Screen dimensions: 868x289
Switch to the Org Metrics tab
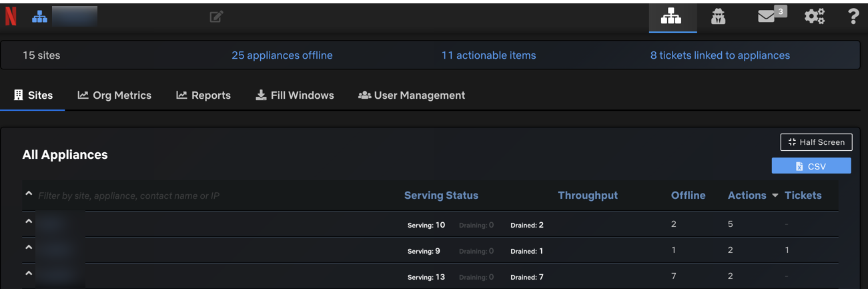(x=115, y=95)
